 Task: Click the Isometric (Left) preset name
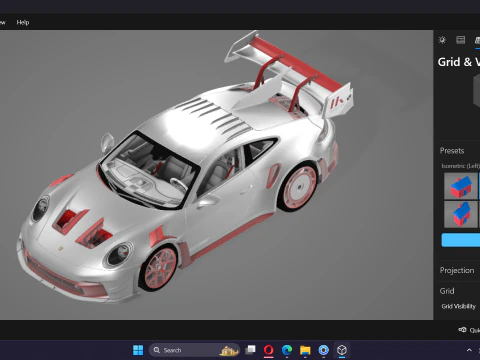coord(460,166)
